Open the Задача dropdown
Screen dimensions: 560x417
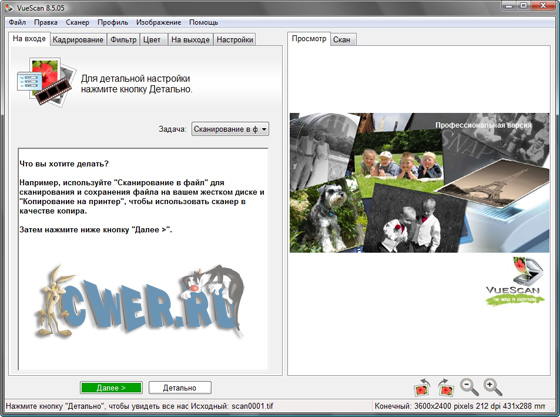click(x=230, y=129)
